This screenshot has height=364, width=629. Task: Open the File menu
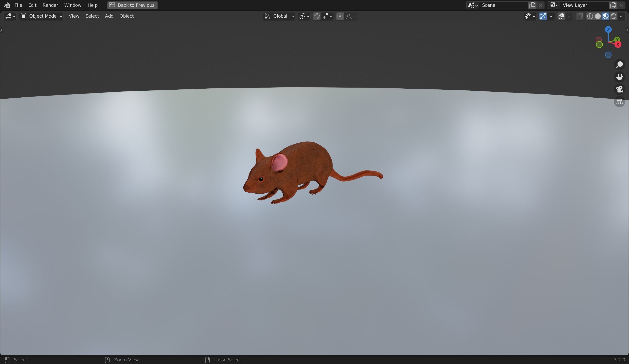(18, 5)
